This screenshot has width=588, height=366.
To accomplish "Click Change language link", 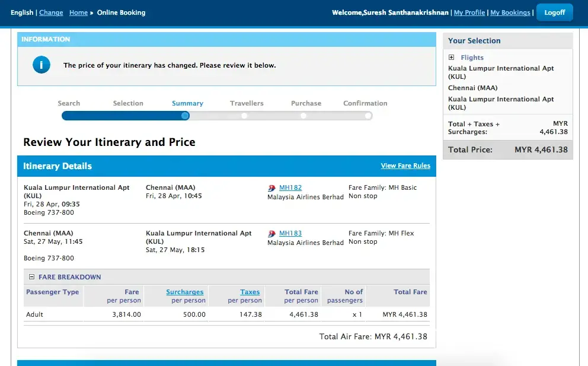I will pos(51,12).
